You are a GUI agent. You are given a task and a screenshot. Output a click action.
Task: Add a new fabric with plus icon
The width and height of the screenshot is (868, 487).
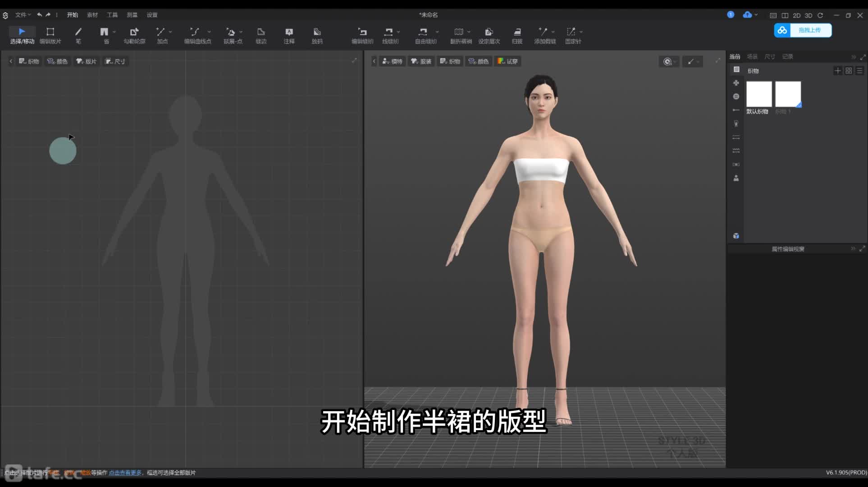(x=838, y=71)
